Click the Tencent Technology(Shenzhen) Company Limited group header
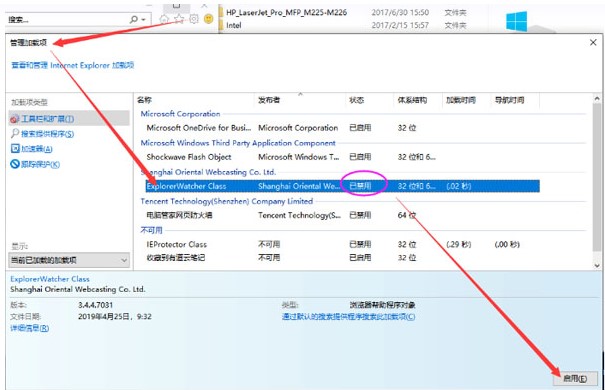 click(226, 201)
